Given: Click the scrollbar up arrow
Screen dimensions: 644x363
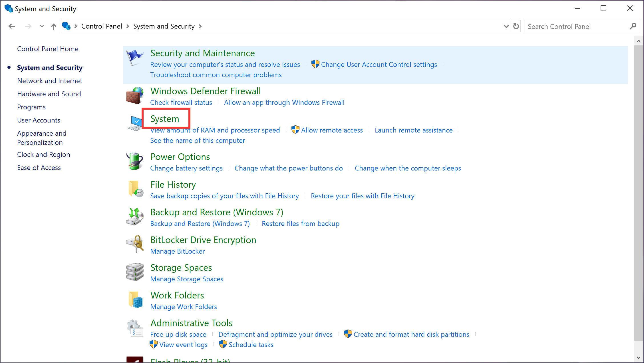Looking at the screenshot, I should coord(639,41).
